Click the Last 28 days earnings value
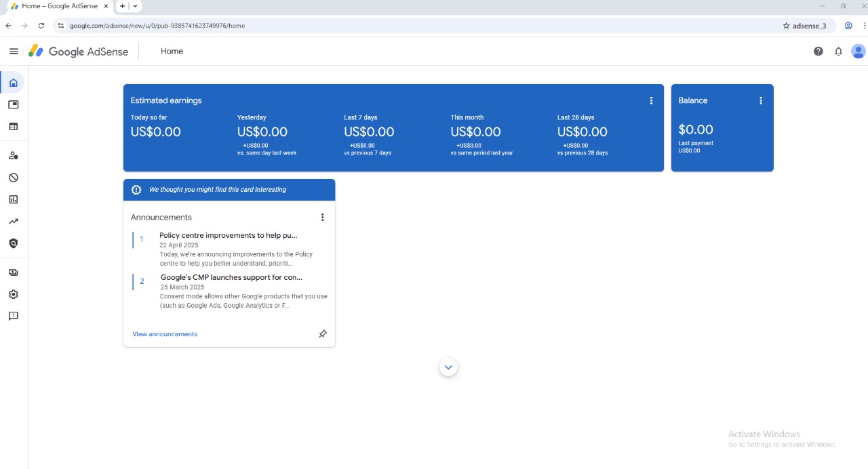 tap(583, 132)
